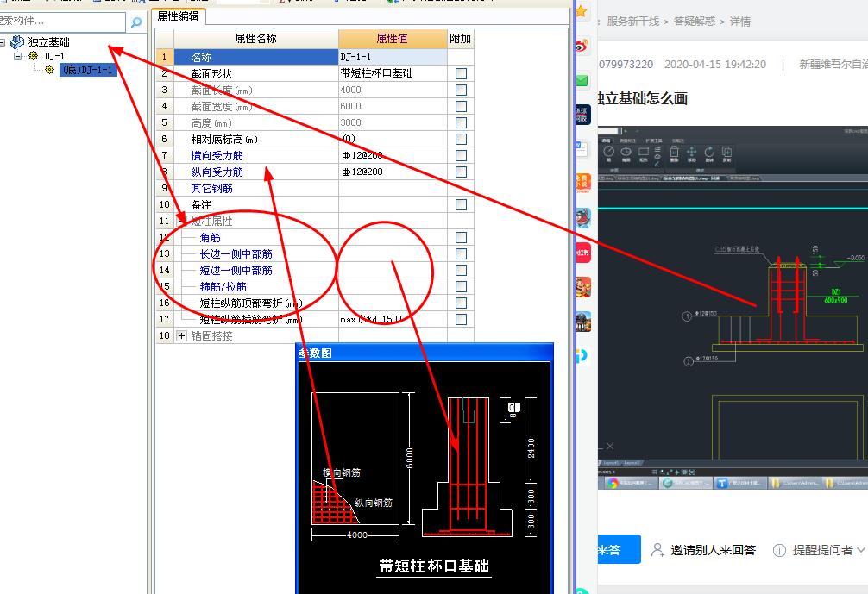Open the dark blue 环球网校 sidebar icon
Viewport: 868px width, 594px height.
(582, 115)
